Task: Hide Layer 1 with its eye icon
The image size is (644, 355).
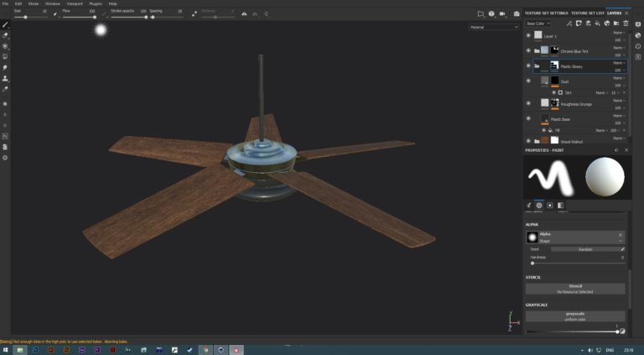Action: tap(528, 36)
